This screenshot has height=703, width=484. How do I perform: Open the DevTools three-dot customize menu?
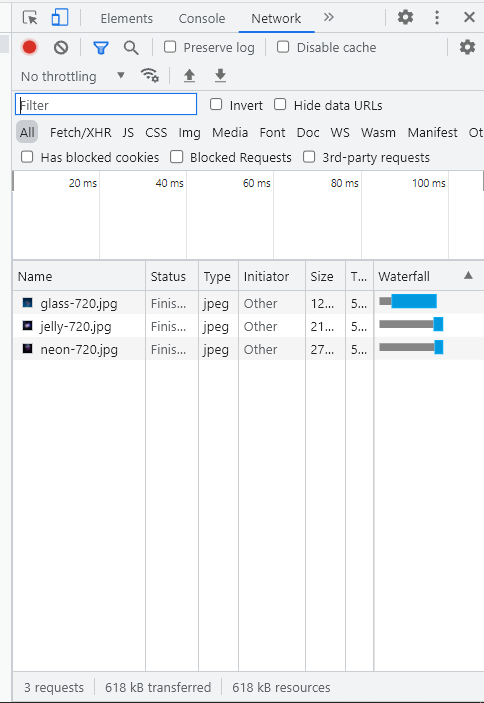(x=437, y=17)
